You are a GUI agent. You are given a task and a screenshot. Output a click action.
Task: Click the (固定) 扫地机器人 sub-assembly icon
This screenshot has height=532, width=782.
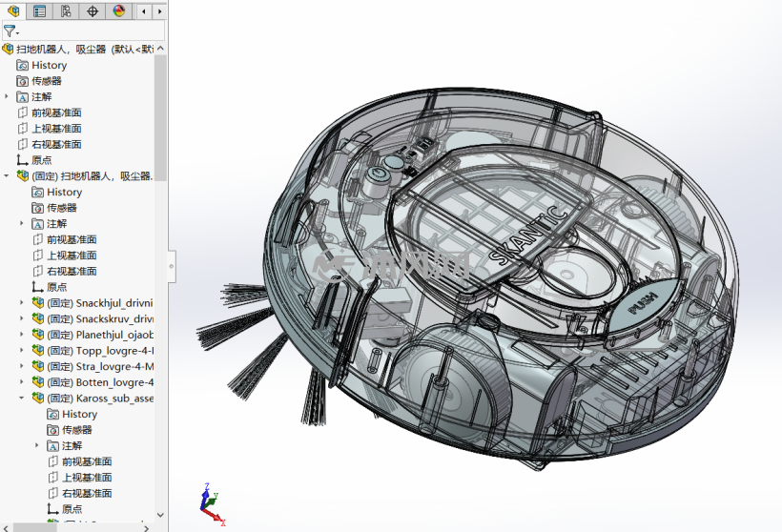pos(23,175)
